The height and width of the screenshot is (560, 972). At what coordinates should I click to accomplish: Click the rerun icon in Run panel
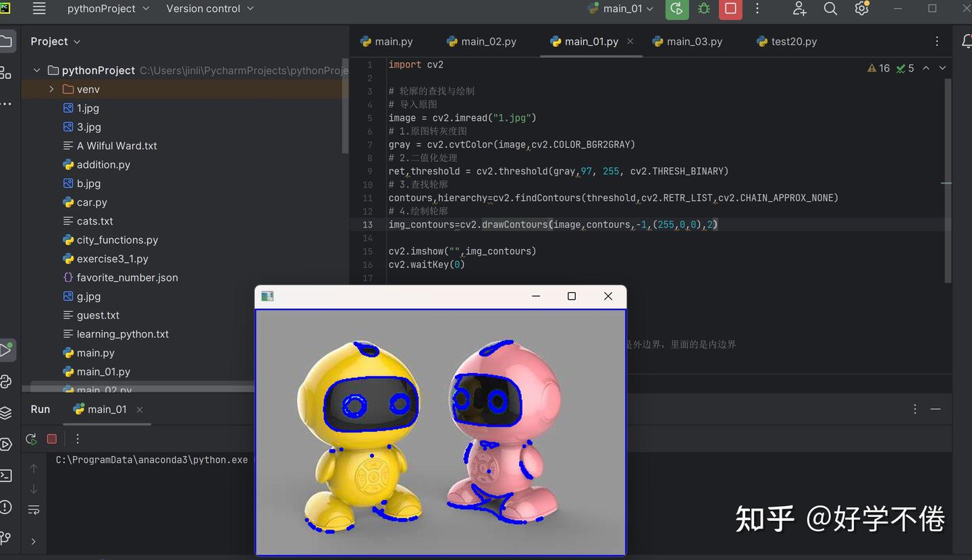click(31, 439)
